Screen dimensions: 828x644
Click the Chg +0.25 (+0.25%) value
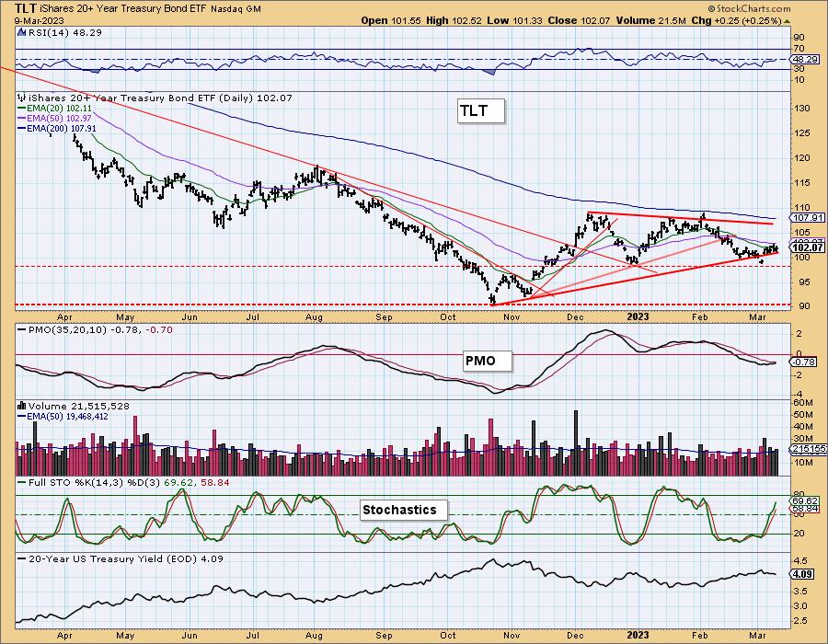click(x=736, y=20)
